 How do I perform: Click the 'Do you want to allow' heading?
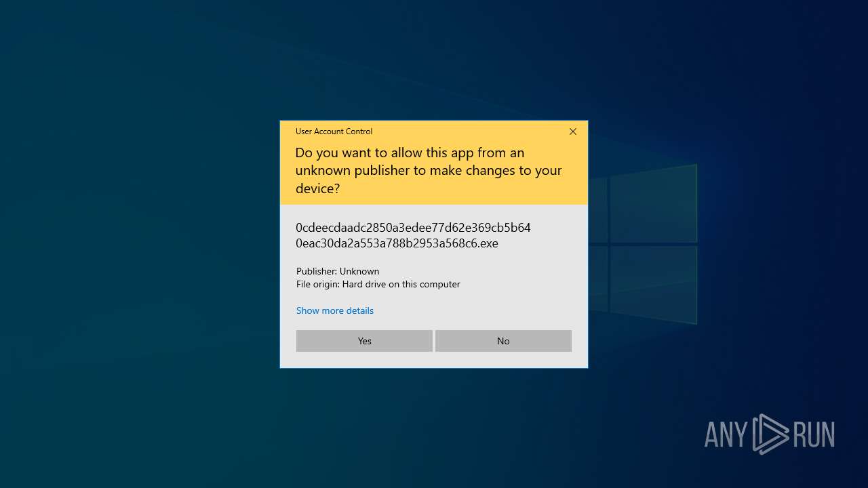coord(429,170)
